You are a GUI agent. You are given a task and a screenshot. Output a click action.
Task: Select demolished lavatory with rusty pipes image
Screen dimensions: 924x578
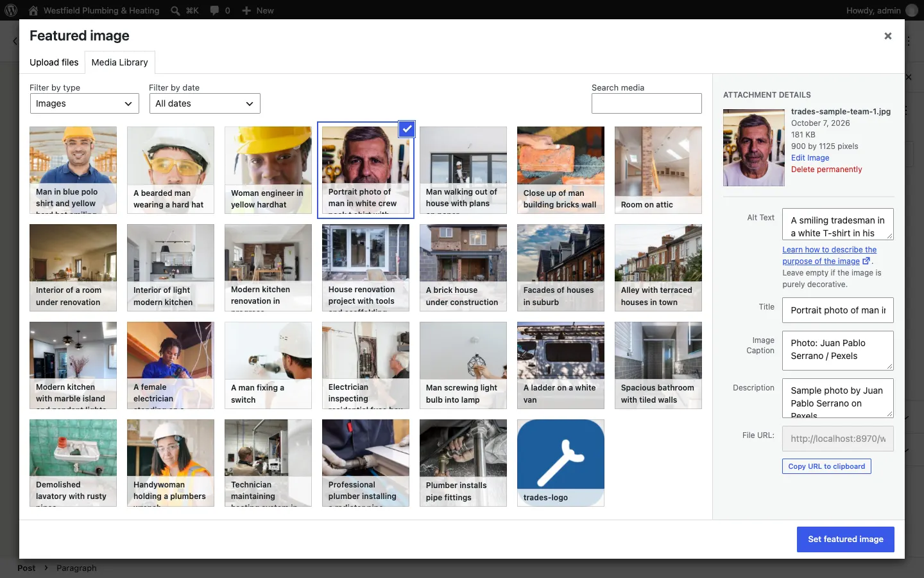[73, 463]
